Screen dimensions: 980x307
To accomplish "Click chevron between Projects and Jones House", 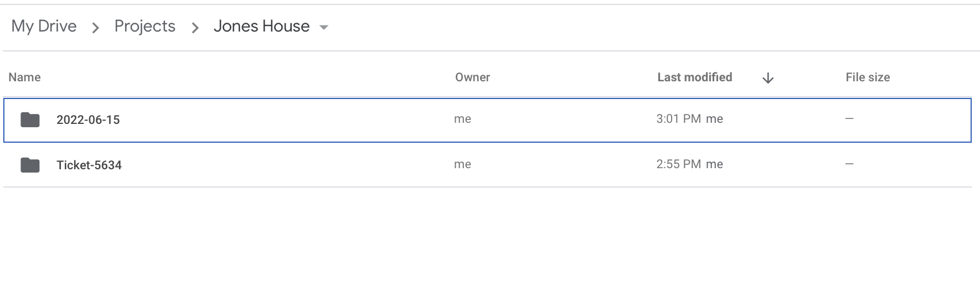I will (195, 28).
